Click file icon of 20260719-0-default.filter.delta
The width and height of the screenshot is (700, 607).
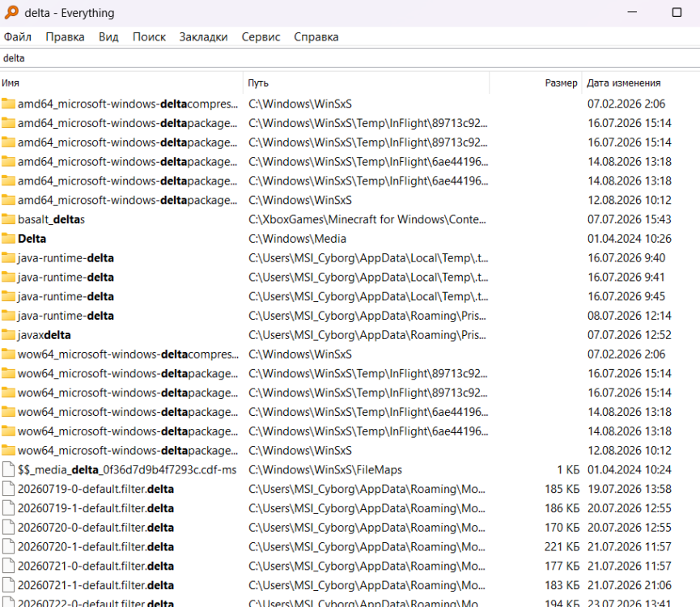[8, 489]
